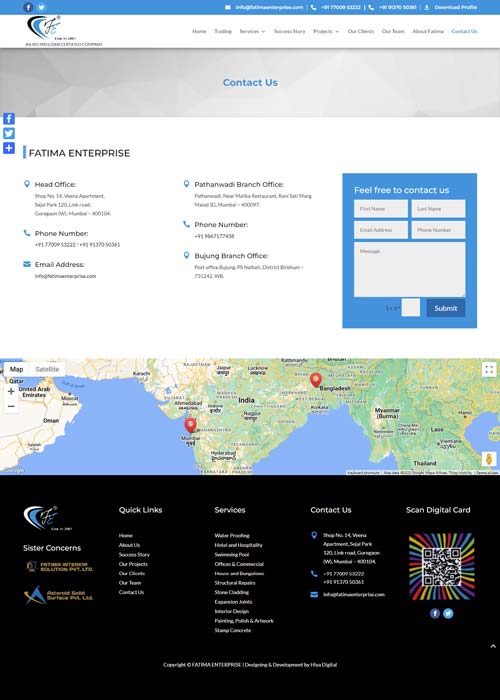Click the scroll-to-top arrow icon
This screenshot has height=700, width=500.
[493, 646]
